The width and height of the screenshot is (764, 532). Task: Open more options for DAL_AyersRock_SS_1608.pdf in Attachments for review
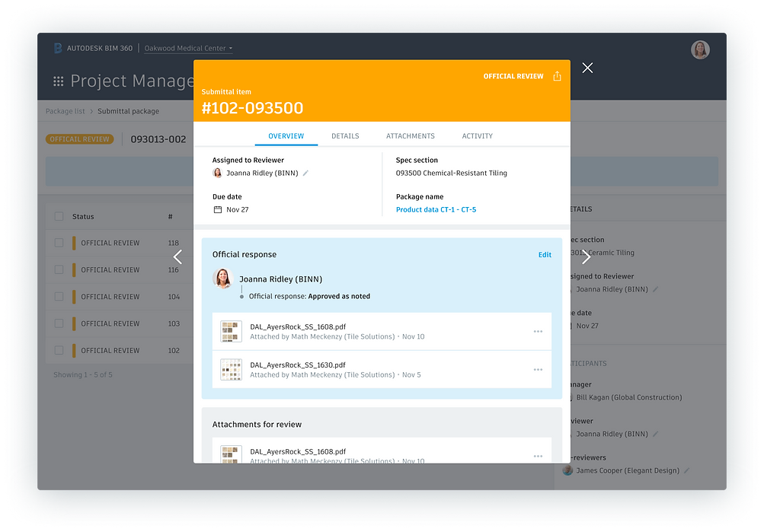(538, 456)
